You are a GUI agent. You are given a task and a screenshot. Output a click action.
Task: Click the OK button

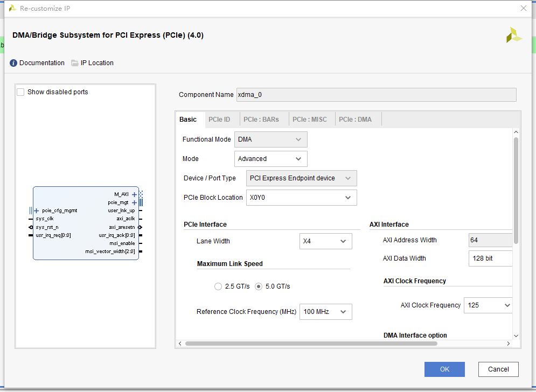click(445, 369)
